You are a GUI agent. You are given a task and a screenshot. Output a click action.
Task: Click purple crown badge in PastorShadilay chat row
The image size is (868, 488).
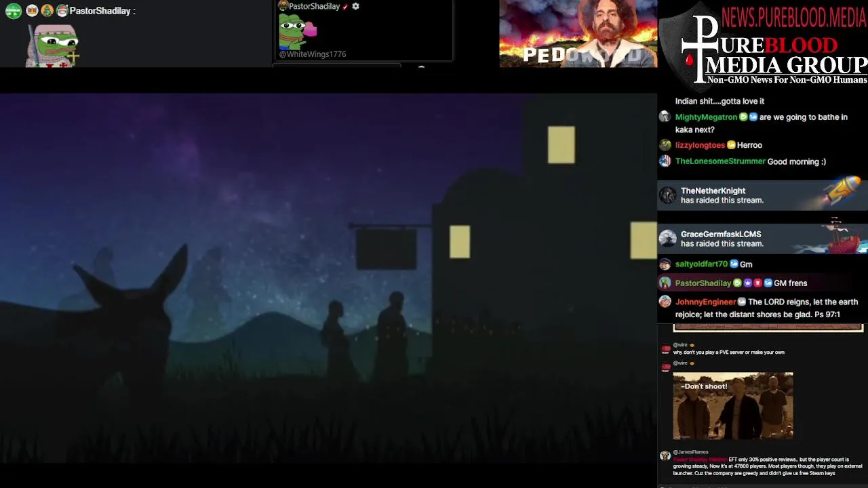[x=747, y=283]
